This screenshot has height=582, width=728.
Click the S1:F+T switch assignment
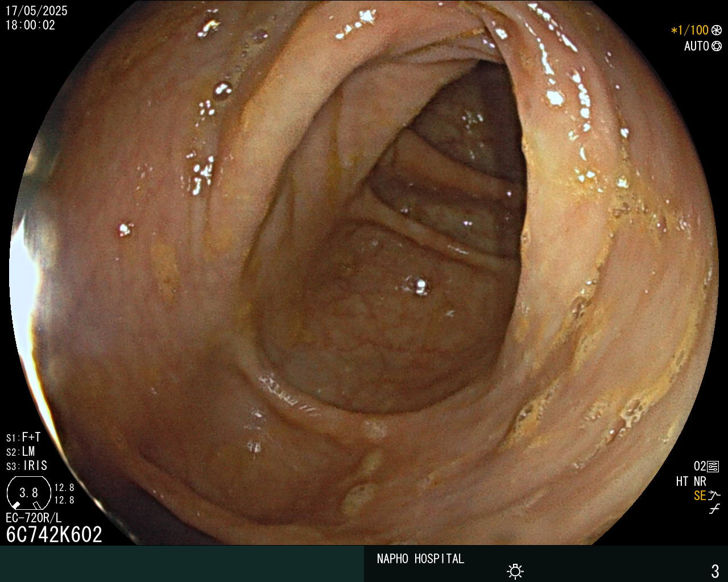coord(23,437)
